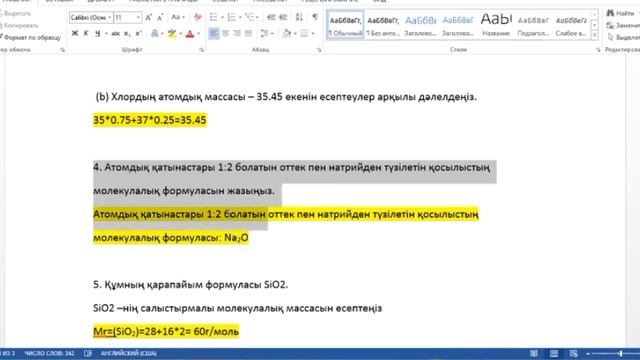Screen dimensions: 640x360
Task: Switch to print layout view icon
Action: click(553, 353)
